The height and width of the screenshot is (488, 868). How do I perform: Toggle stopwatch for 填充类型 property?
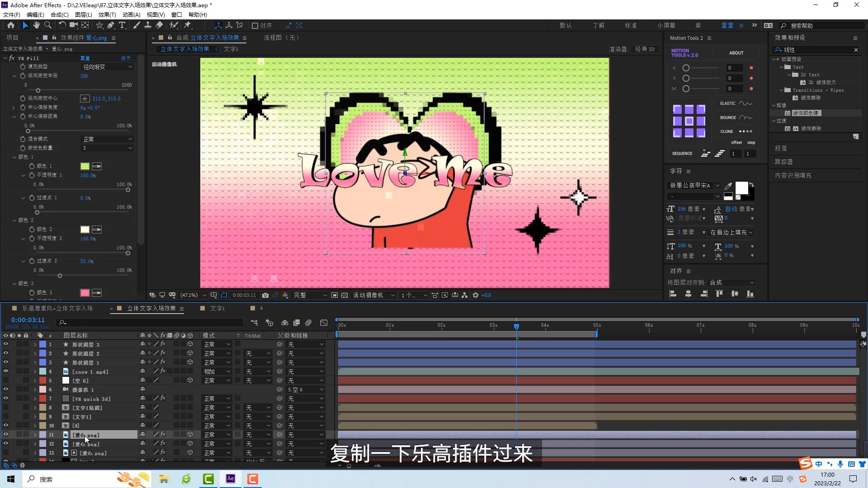23,67
